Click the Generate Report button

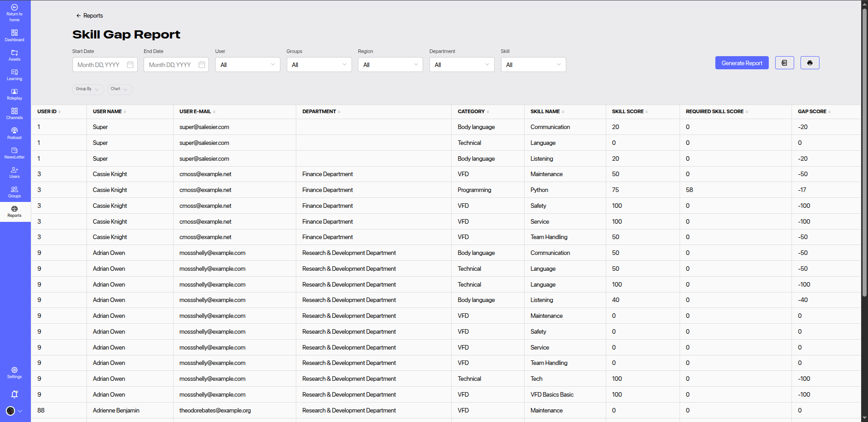[x=742, y=63]
